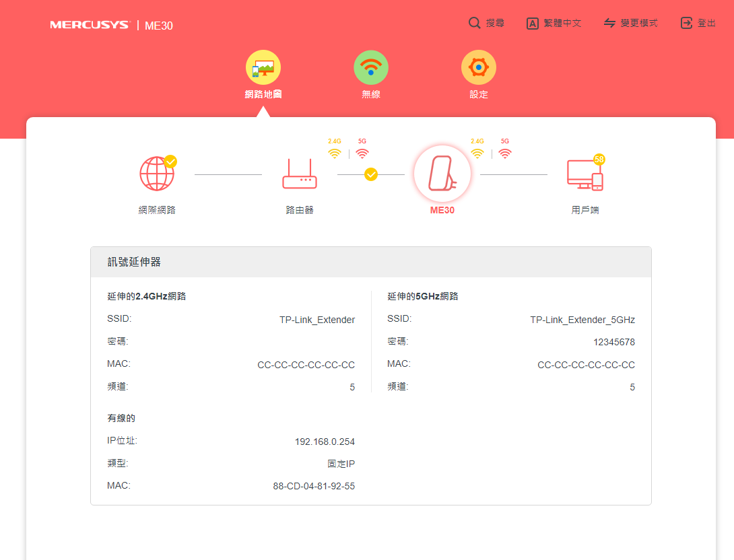Switch to the 無線 wireless tab
Screen dimensions: 734x560
click(371, 75)
